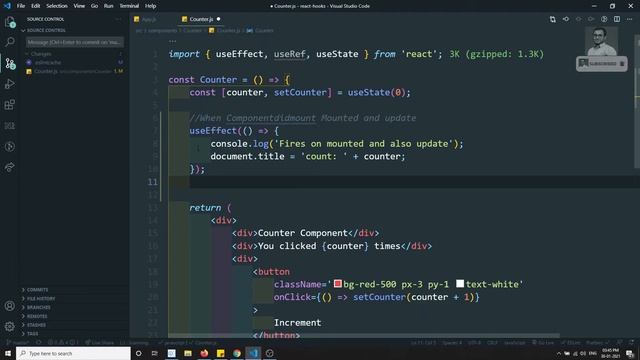The height and width of the screenshot is (360, 640).
Task: Click the white text-white color swatch
Action: pyautogui.click(x=460, y=283)
